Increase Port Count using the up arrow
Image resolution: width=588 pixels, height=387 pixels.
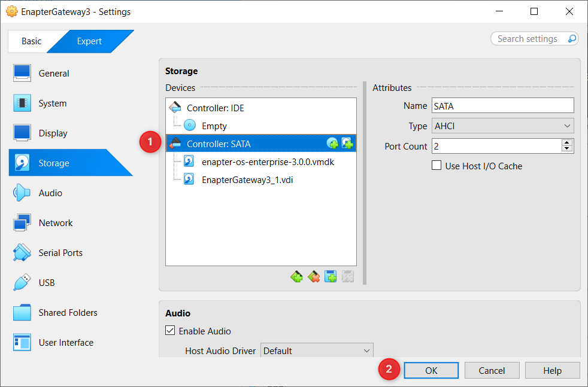pyautogui.click(x=567, y=142)
